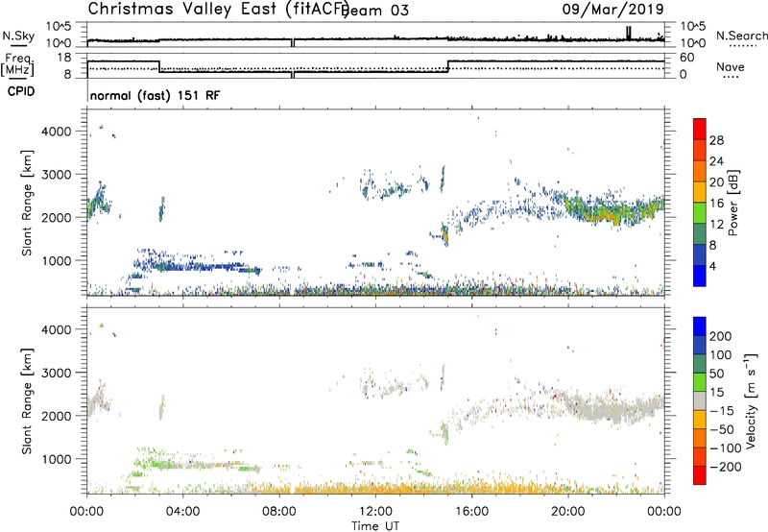Click the frequency step-up near 15:00 UT
Screen dimensions: 768x532
[448, 66]
